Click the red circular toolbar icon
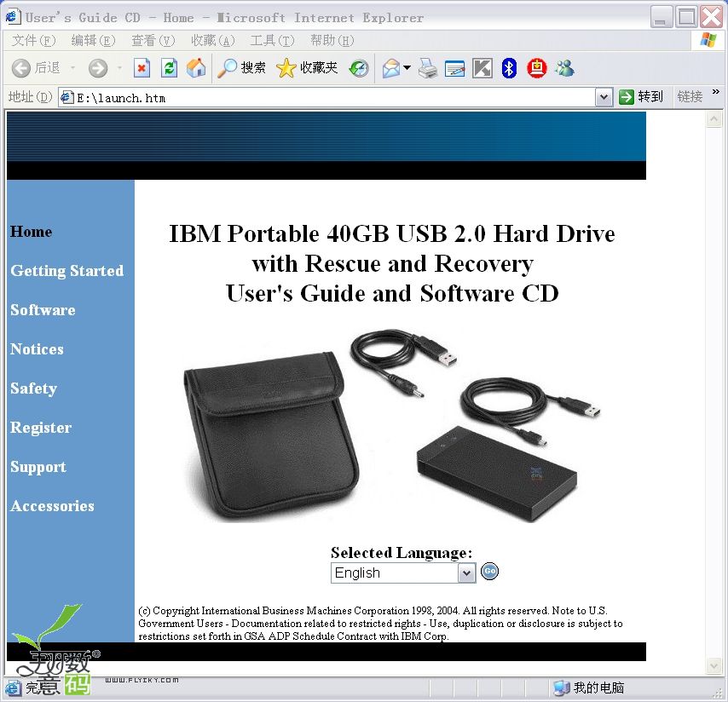 (537, 68)
